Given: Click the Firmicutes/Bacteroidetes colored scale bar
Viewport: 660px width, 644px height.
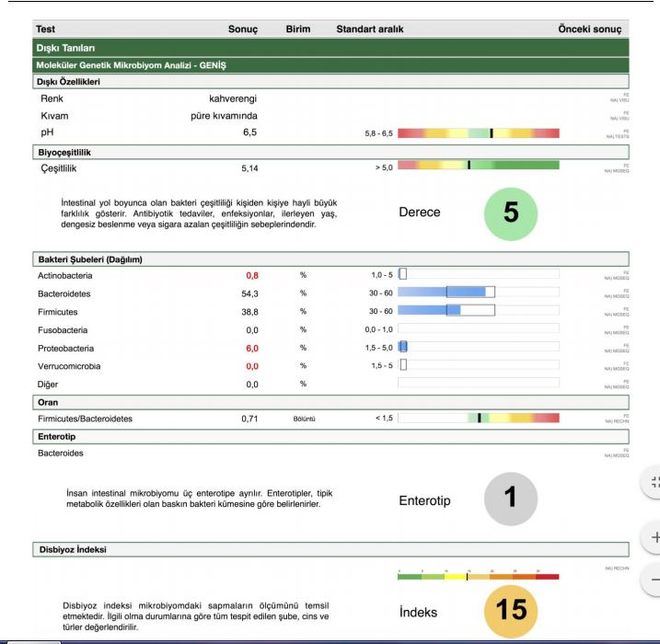Looking at the screenshot, I should click(x=479, y=418).
